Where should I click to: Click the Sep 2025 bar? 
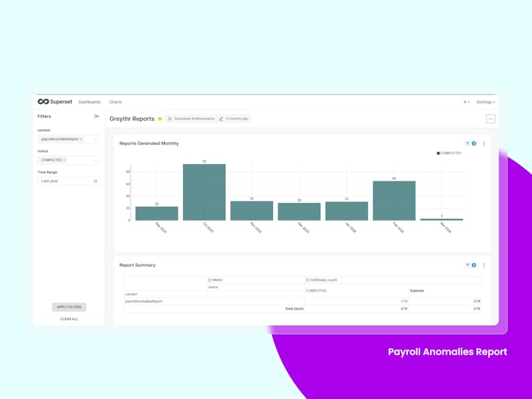point(156,213)
